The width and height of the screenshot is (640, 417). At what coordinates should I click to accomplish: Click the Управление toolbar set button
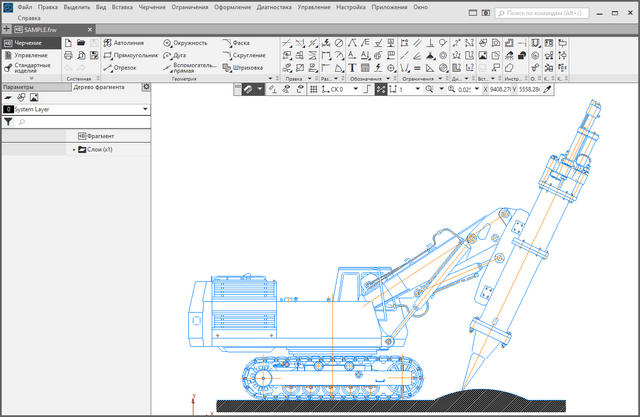(29, 56)
